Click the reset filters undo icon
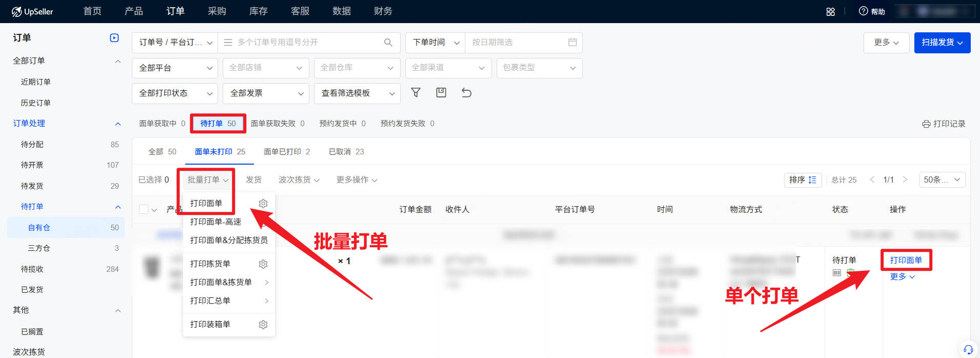This screenshot has height=358, width=980. click(x=466, y=92)
